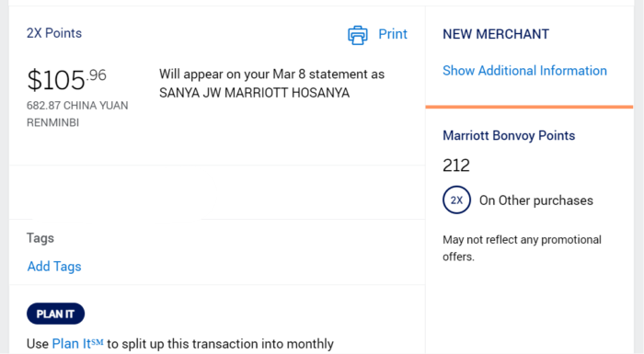Click the 682.87 China Yuan Renminbi text
This screenshot has height=354, width=644.
coord(77,114)
